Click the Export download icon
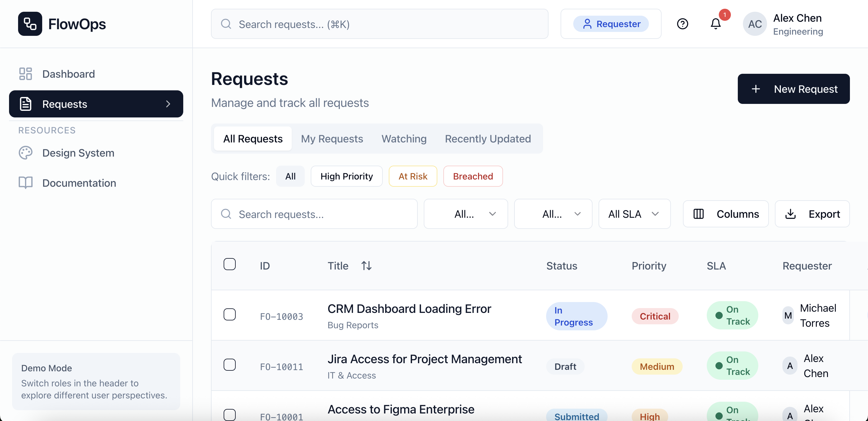Image resolution: width=868 pixels, height=421 pixels. tap(791, 214)
